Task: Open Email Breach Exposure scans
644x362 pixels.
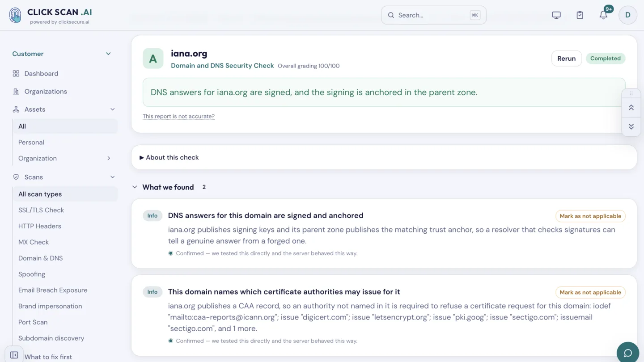Action: (53, 290)
